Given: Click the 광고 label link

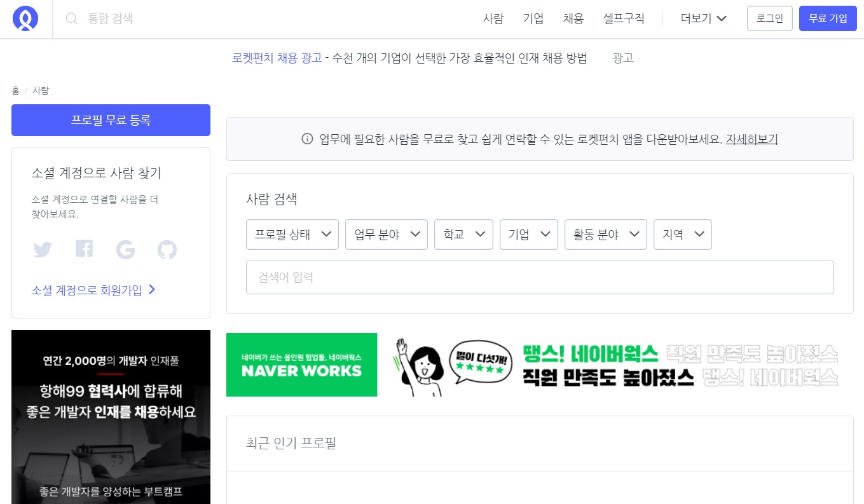Looking at the screenshot, I should pyautogui.click(x=623, y=58).
